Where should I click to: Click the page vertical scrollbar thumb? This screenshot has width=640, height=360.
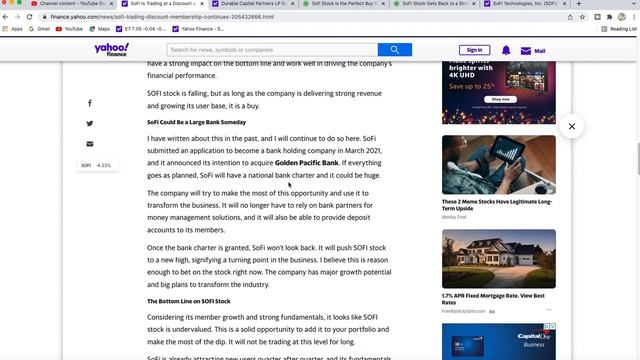click(x=638, y=158)
